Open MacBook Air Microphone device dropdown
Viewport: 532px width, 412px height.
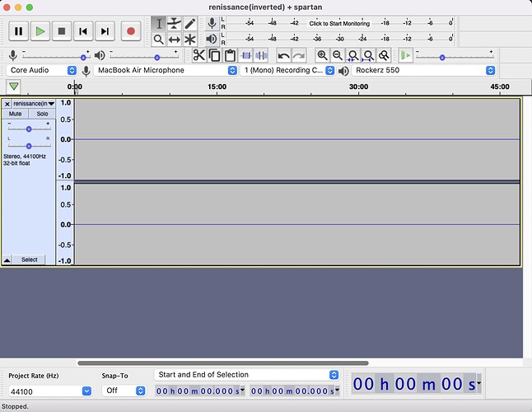coord(166,70)
